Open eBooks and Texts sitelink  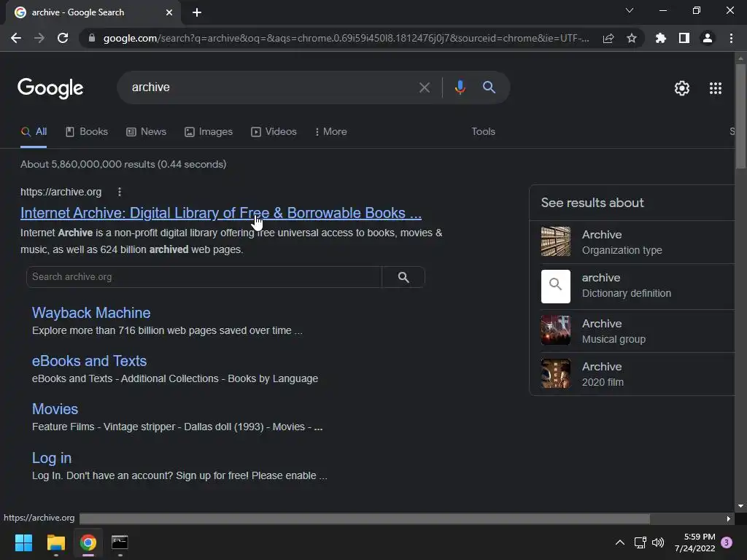pos(89,361)
